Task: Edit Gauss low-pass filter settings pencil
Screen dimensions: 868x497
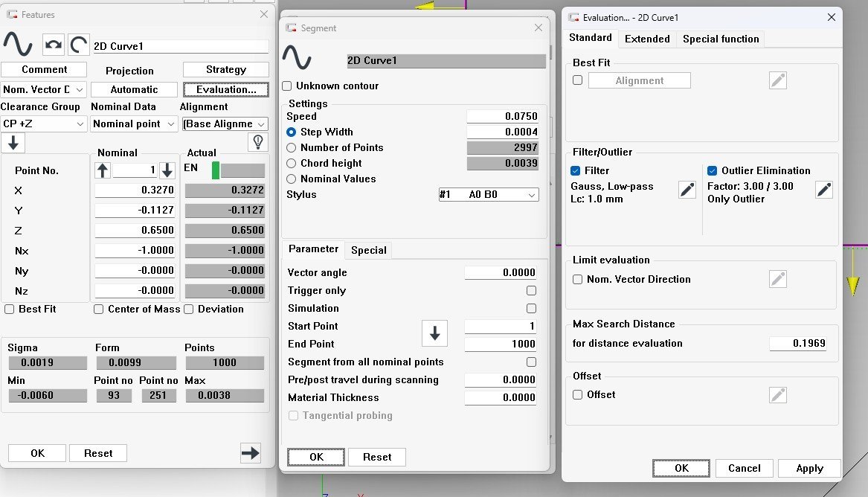Action: point(687,190)
